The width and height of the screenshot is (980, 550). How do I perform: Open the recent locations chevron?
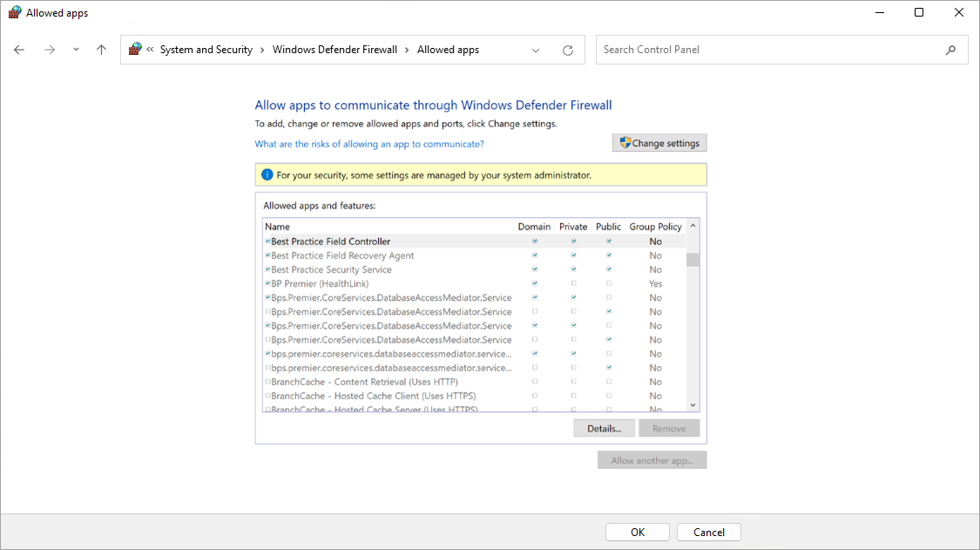click(76, 50)
